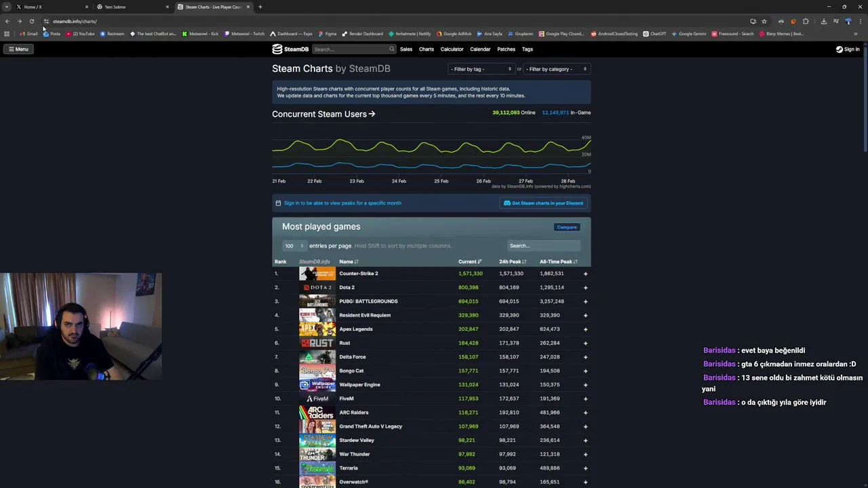Open the browser extensions puzzle icon
Viewport: 868px width, 488px height.
tap(806, 21)
